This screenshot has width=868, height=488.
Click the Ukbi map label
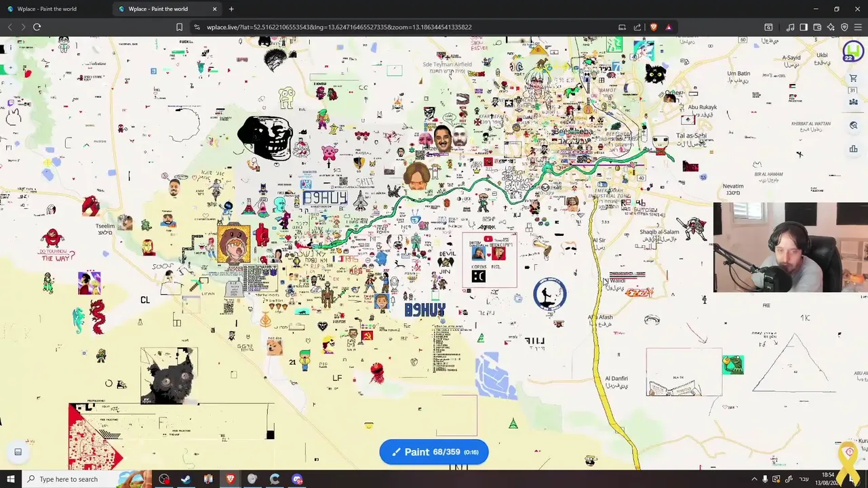822,55
